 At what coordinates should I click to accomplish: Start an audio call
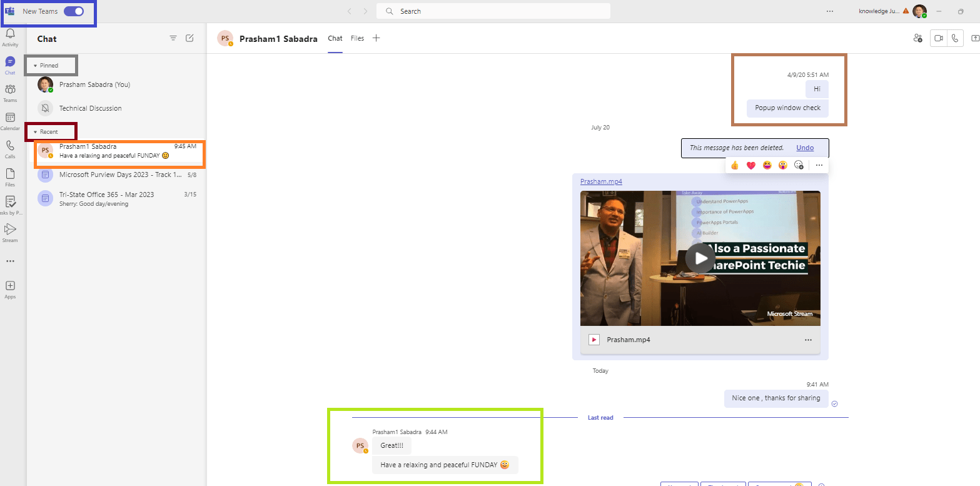tap(954, 38)
